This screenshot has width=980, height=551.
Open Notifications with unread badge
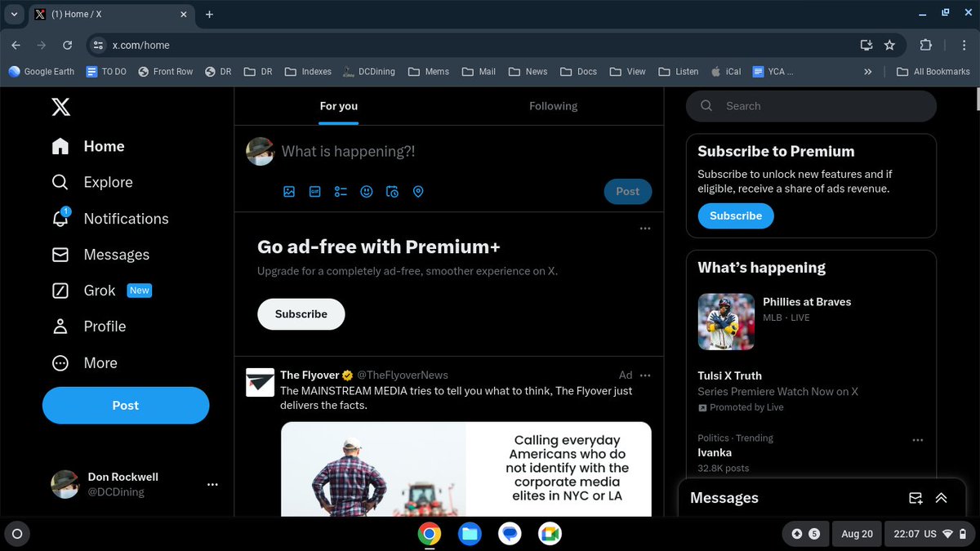109,218
